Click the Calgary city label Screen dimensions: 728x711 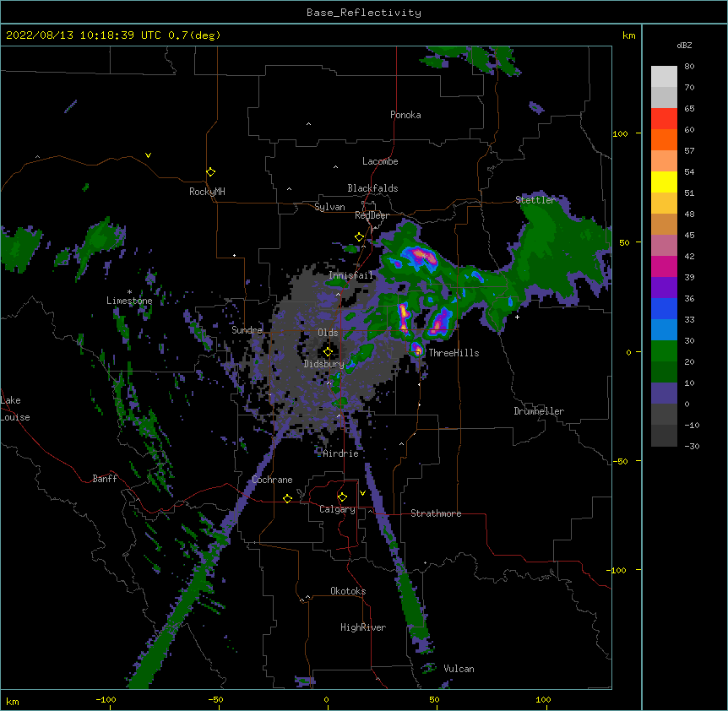pos(337,509)
